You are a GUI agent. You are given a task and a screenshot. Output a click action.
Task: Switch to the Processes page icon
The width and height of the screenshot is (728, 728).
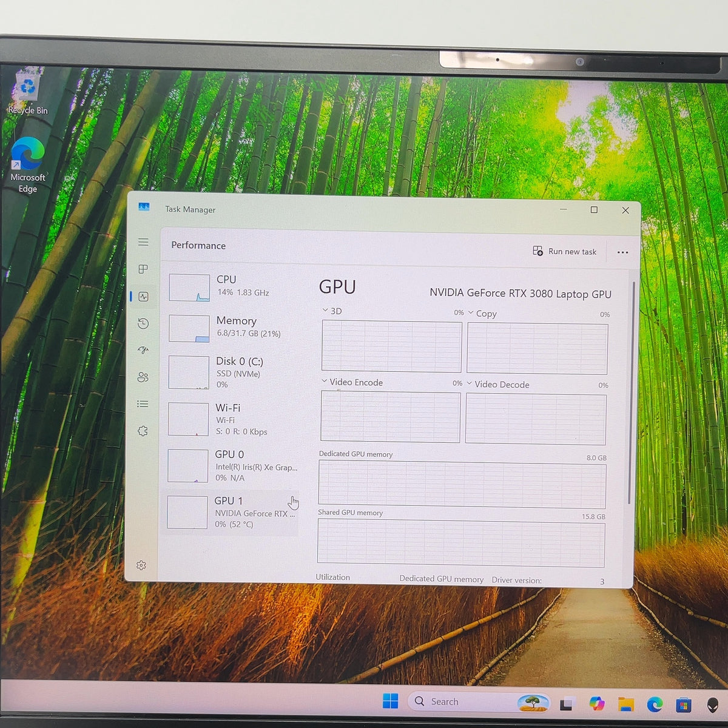143,269
